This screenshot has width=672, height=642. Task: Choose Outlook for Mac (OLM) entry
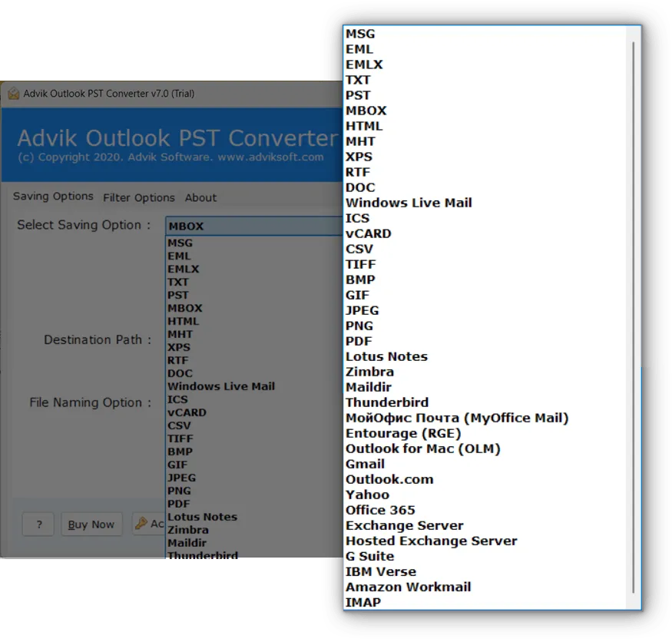[423, 448]
